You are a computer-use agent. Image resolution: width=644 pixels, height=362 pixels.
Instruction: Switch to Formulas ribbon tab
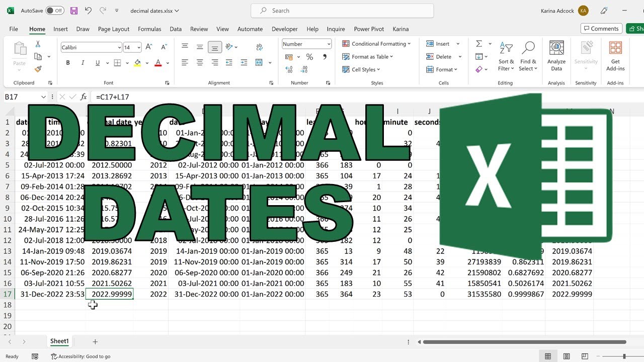(149, 29)
